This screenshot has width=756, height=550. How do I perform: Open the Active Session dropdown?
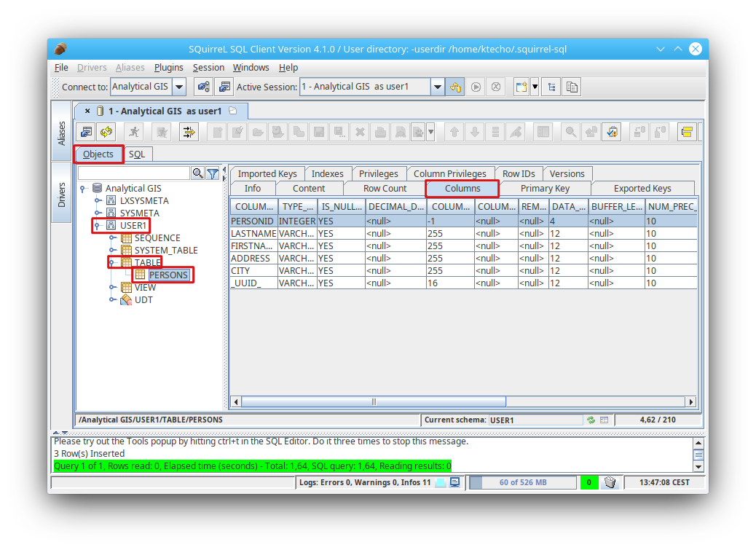(437, 87)
